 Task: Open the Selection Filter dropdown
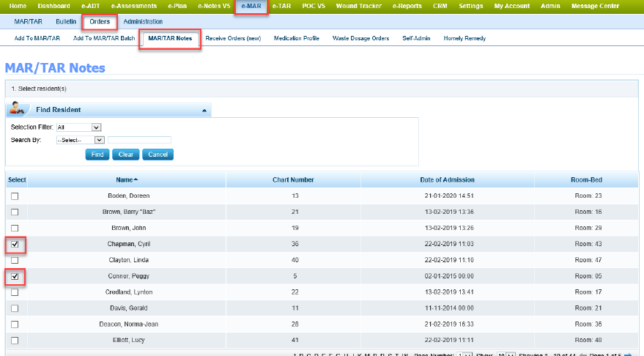pyautogui.click(x=78, y=127)
